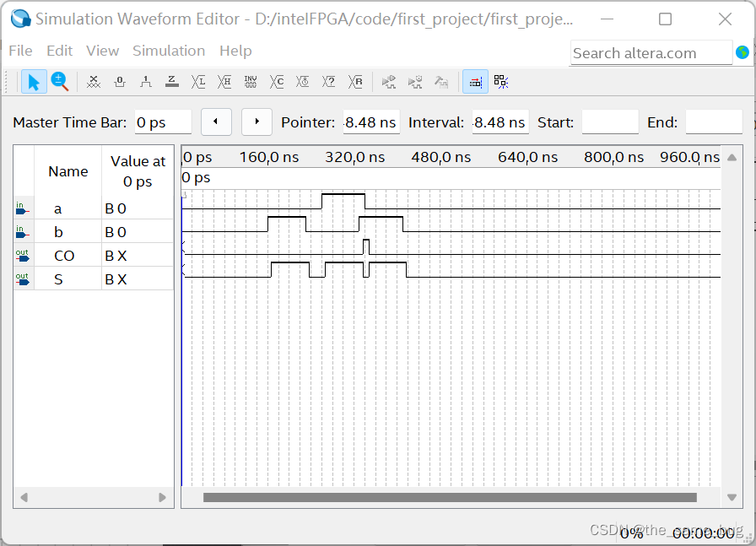The image size is (756, 546).
Task: Click the Name column header
Action: coord(68,171)
